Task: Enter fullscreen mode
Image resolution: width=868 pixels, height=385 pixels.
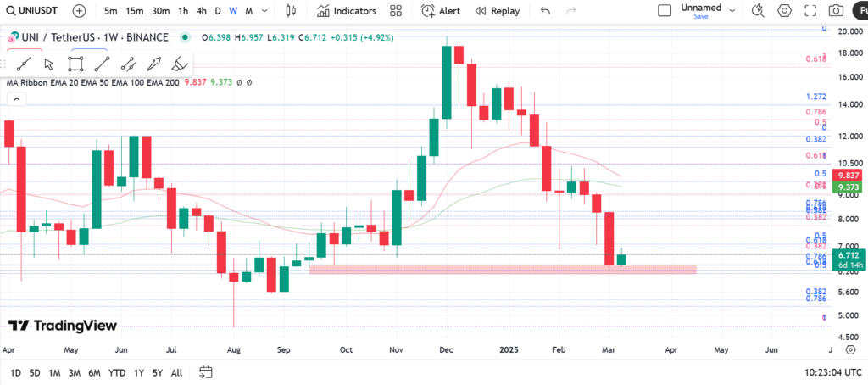Action: click(x=810, y=11)
